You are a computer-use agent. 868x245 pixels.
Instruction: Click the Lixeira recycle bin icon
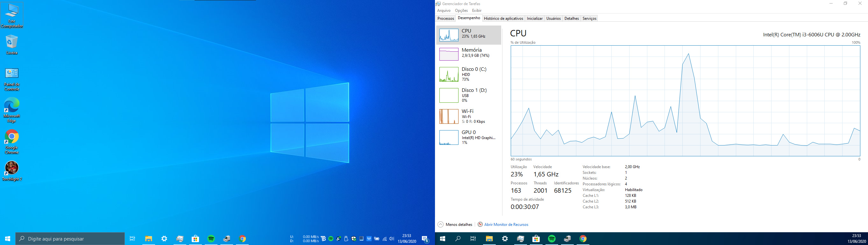(12, 45)
